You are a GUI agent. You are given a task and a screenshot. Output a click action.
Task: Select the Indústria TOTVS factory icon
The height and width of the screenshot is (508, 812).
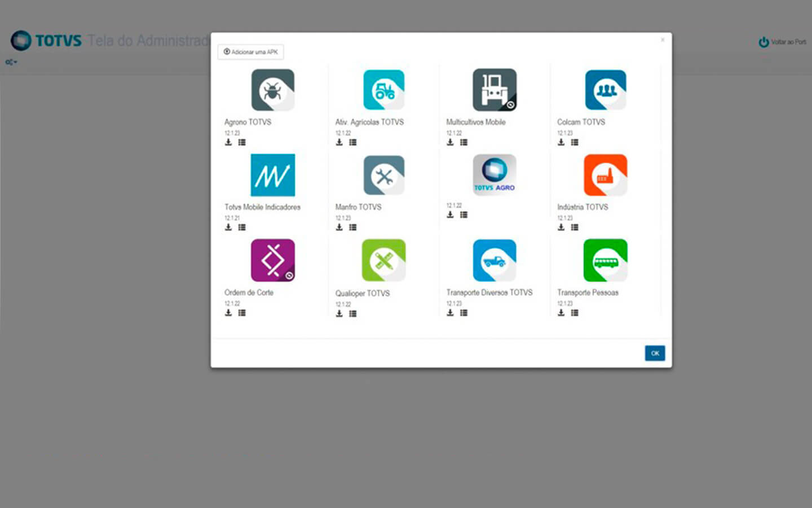[x=605, y=175]
